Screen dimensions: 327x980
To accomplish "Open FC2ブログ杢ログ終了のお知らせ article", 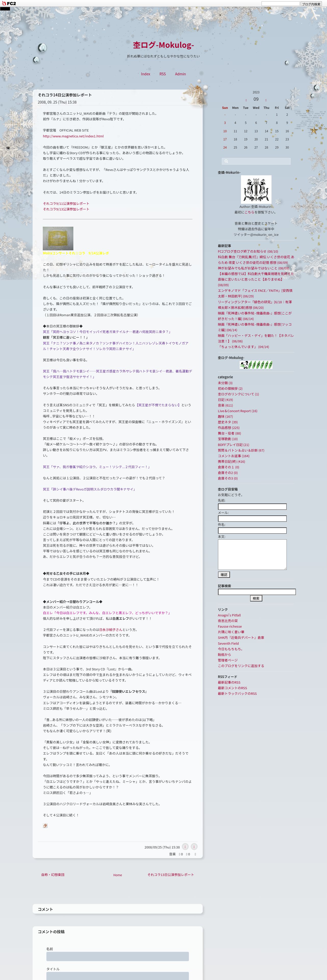I will pos(248,251).
